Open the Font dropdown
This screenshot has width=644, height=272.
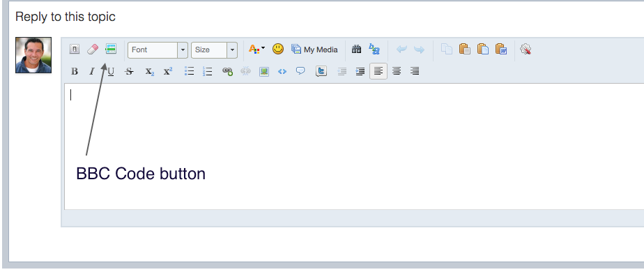click(158, 50)
